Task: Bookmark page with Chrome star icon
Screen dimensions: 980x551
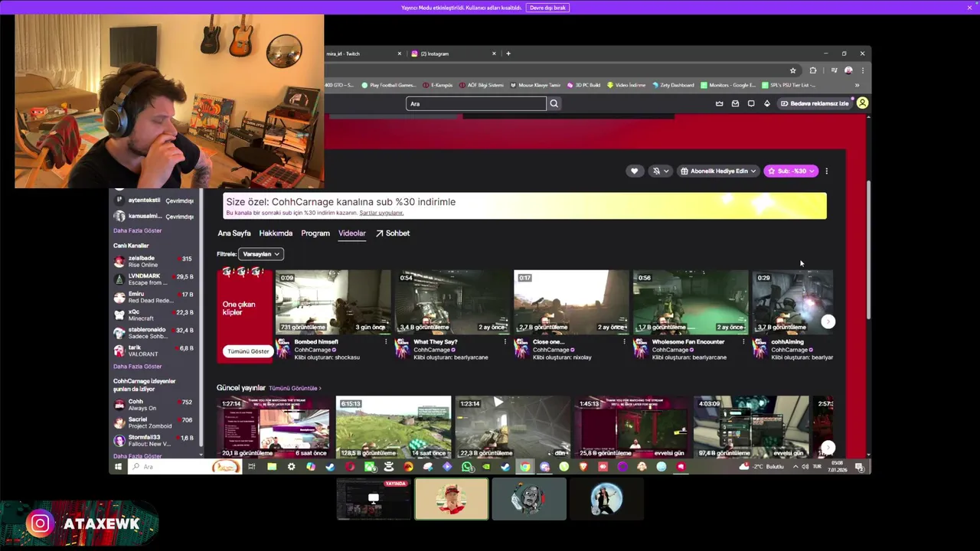Action: pyautogui.click(x=792, y=70)
